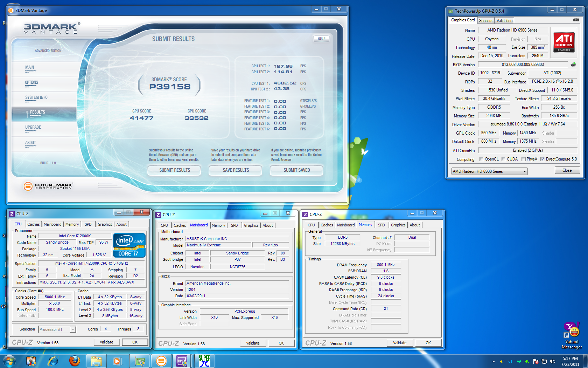The image size is (588, 368).
Task: Open Windows Media Player from taskbar
Action: [x=117, y=361]
